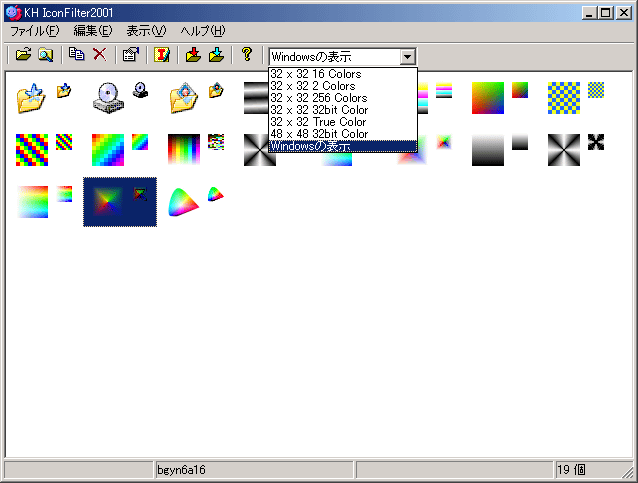This screenshot has height=483, width=638.
Task: Click the small yellow-blue checkerboard icon
Action: click(596, 90)
